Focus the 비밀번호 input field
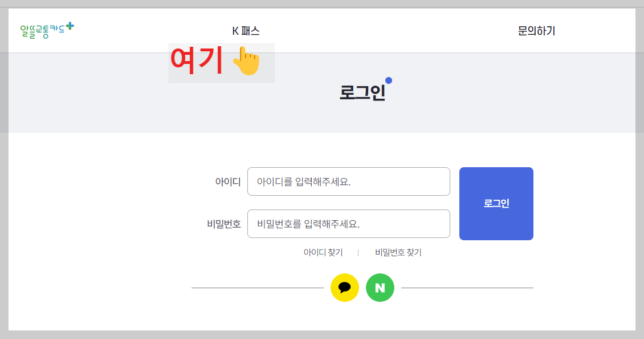644x339 pixels. coord(348,224)
